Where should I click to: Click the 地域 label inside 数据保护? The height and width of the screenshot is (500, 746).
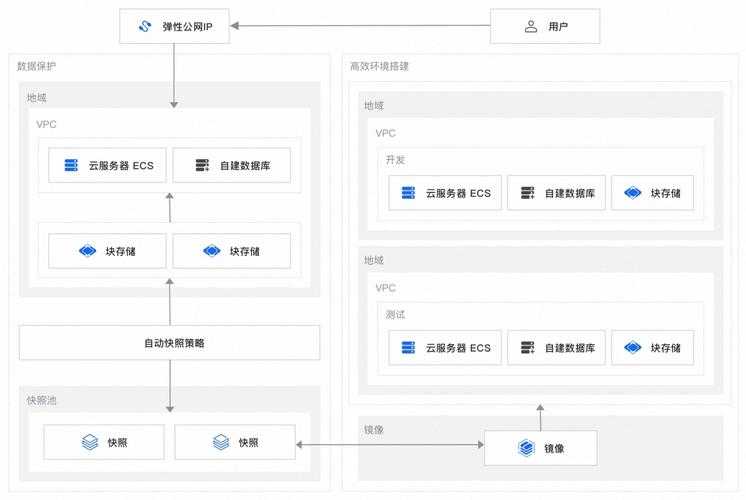[37, 98]
